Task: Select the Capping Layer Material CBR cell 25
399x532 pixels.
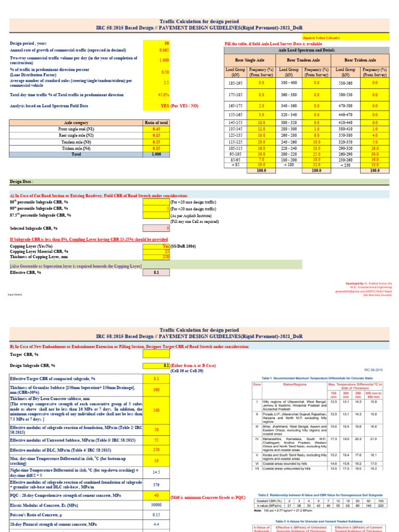Action: pyautogui.click(x=156, y=251)
